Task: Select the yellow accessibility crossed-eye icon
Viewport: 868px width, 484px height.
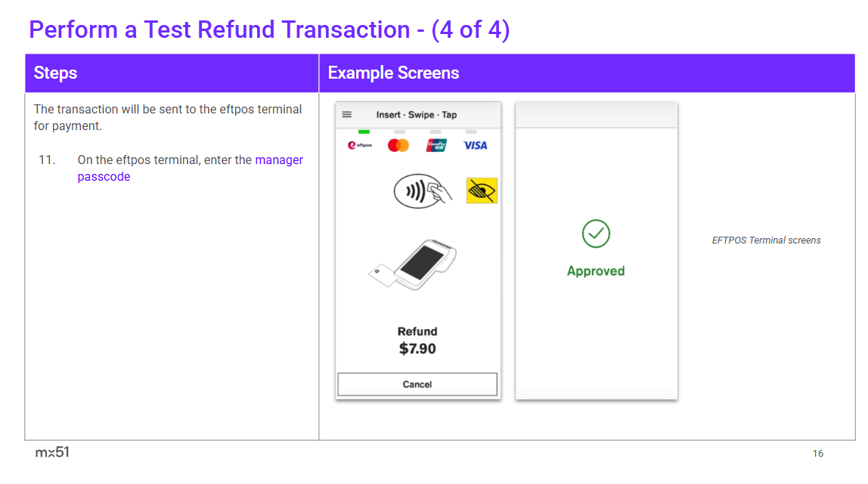Action: pos(482,191)
